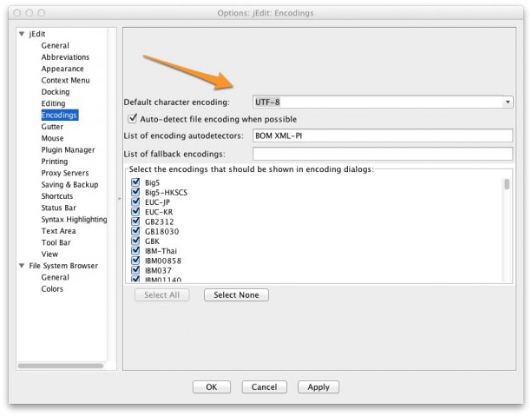Screen dimensions: 532x416
Task: Select the Status Bar options
Action: click(58, 208)
